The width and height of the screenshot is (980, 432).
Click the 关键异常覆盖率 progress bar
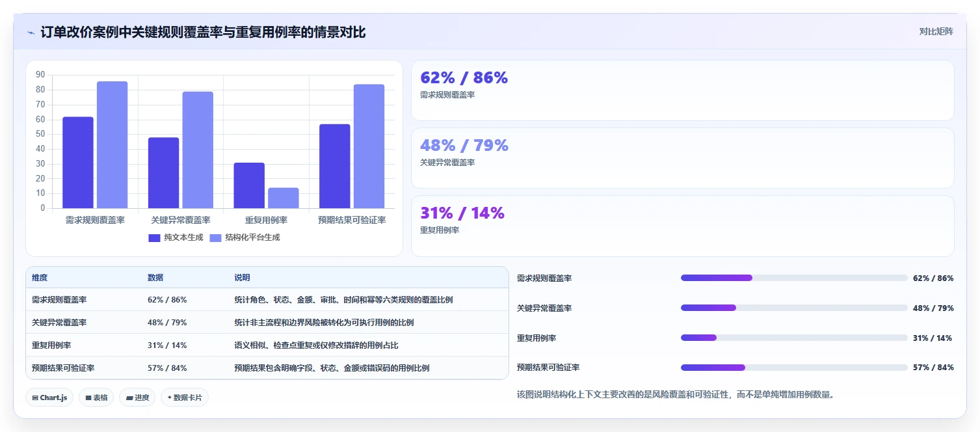[x=794, y=308]
